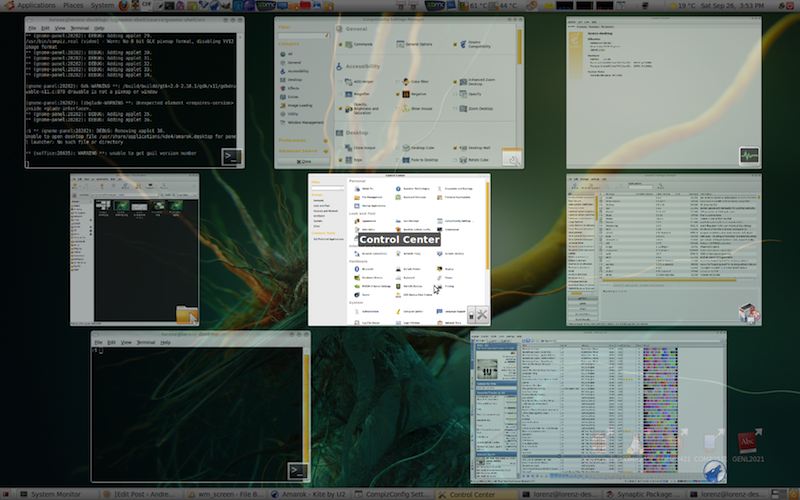Open the Terminal menu in the empty terminal window

pos(145,342)
